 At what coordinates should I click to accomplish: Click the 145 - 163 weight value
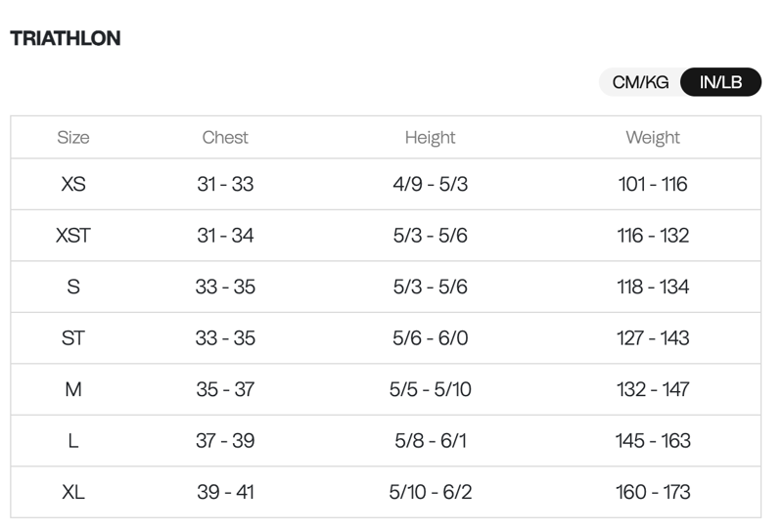653,441
